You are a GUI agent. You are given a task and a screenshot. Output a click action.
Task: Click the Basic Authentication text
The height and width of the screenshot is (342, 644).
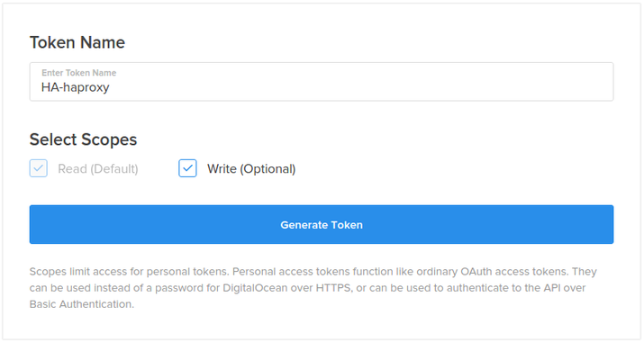(82, 304)
